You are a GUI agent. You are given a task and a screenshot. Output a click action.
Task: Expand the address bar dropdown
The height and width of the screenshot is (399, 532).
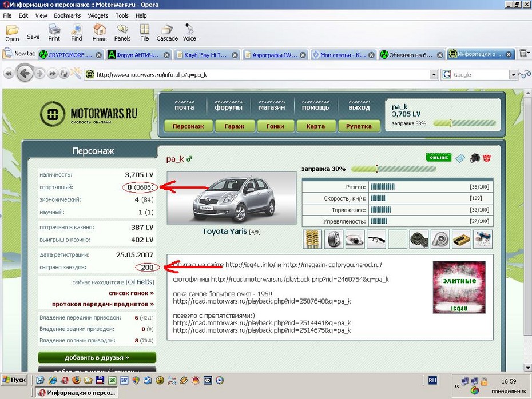tap(434, 74)
